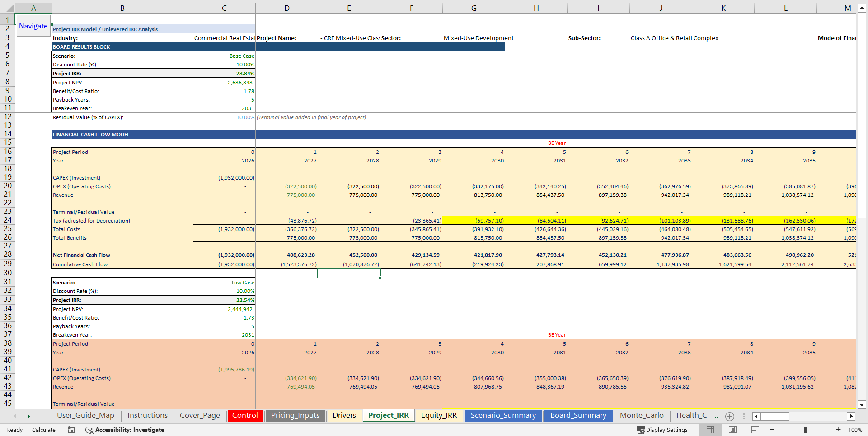
Task: Open the Cover_Page sheet tab
Action: point(200,416)
